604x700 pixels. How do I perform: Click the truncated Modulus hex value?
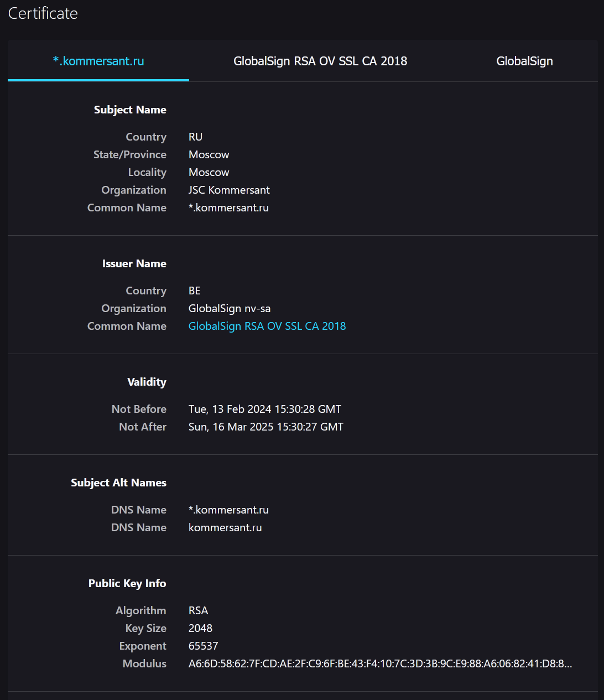[380, 663]
